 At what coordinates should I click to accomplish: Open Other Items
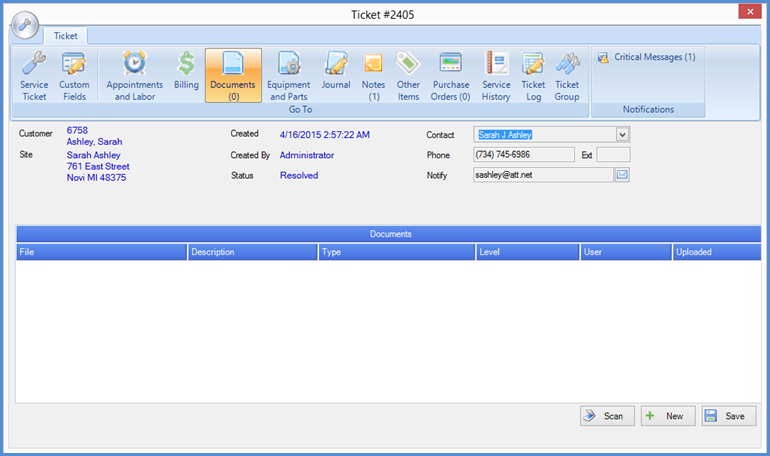coord(408,76)
